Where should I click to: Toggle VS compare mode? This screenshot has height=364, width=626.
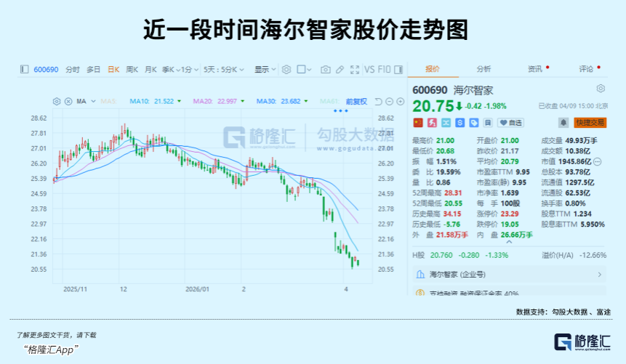(x=369, y=70)
